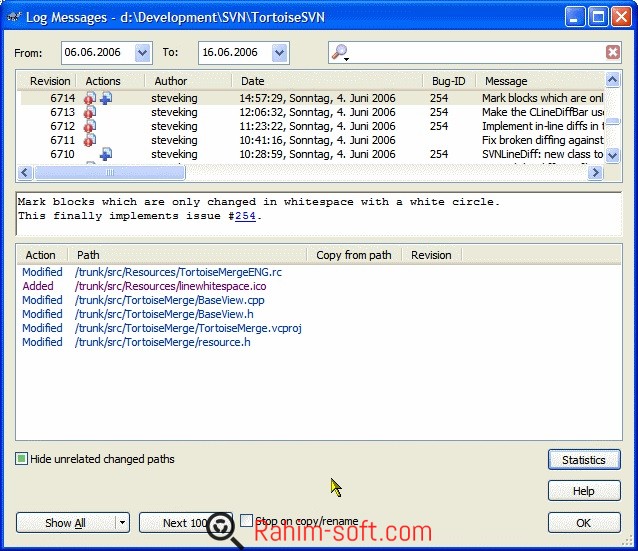This screenshot has height=551, width=638.
Task: Click the modified-files action icon in revision 6714 row
Action: click(90, 98)
